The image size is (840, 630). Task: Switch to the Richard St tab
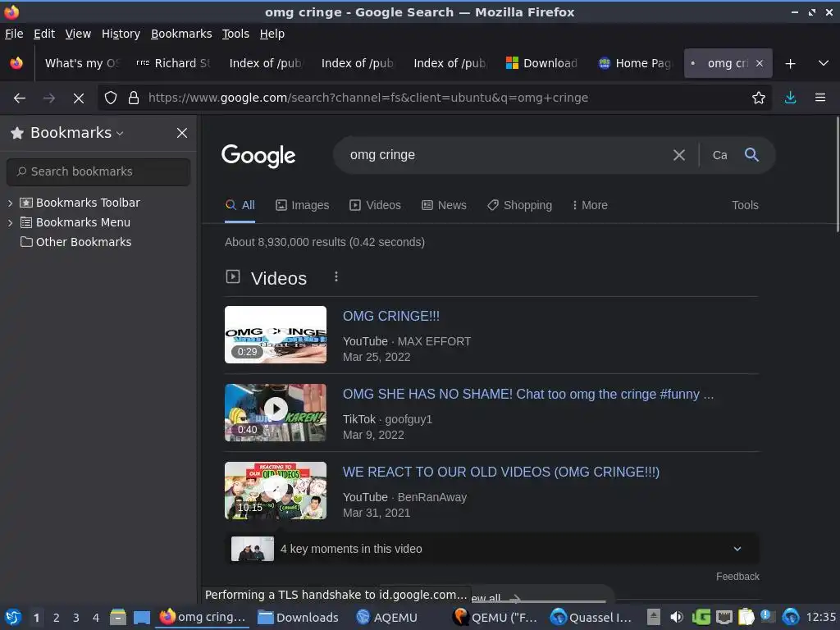(174, 63)
